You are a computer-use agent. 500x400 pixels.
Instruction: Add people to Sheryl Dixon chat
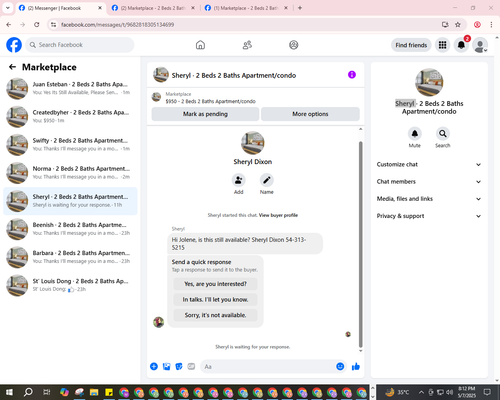(x=239, y=180)
